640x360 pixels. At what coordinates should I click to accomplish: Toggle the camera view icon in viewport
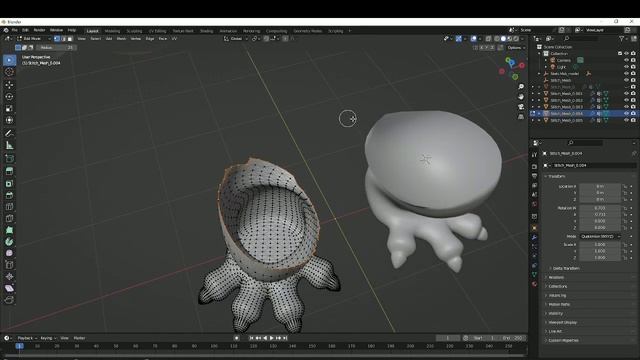521,107
